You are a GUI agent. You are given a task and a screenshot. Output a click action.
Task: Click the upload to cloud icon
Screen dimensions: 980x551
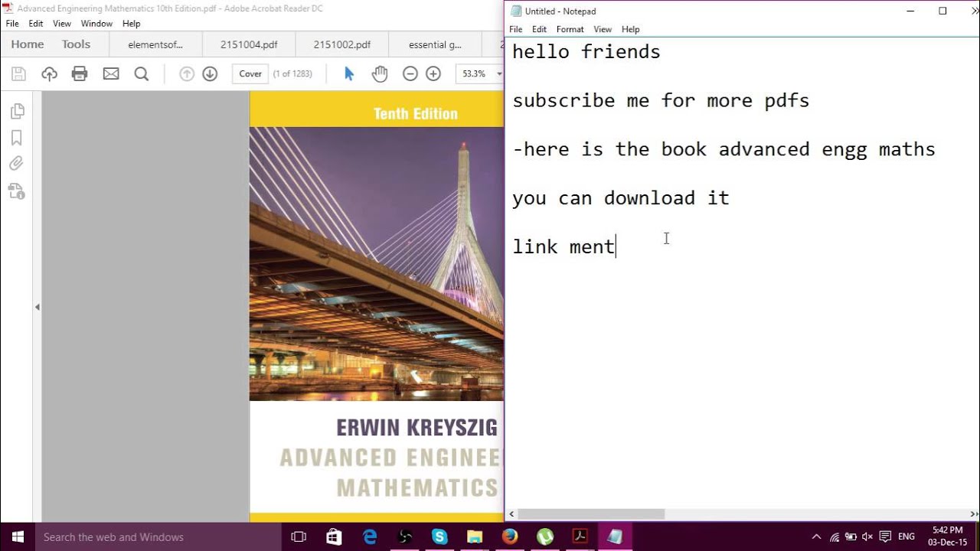(49, 73)
